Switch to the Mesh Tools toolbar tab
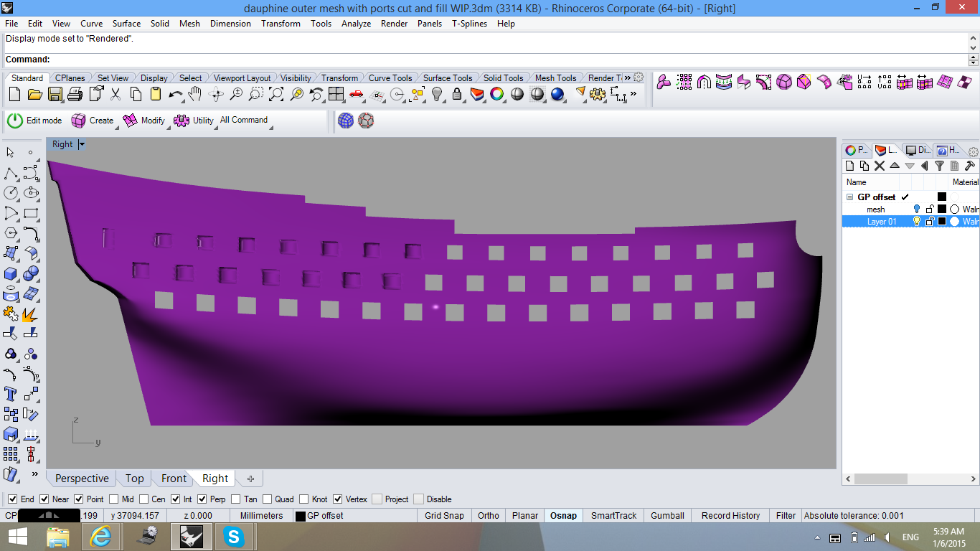Viewport: 980px width, 551px height. [x=555, y=78]
